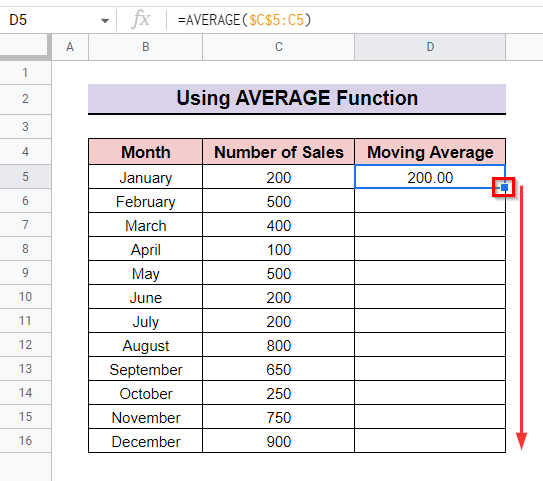Select the September cell
543x481 pixels.
[x=145, y=369]
